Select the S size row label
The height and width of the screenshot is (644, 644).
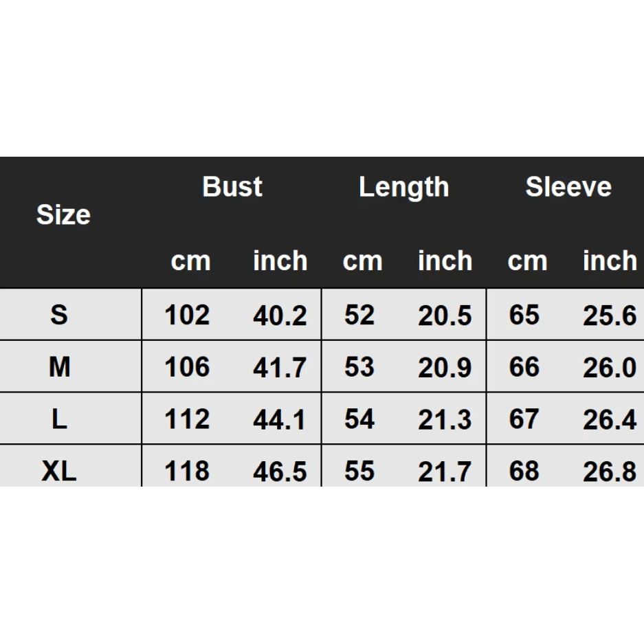pyautogui.click(x=60, y=315)
